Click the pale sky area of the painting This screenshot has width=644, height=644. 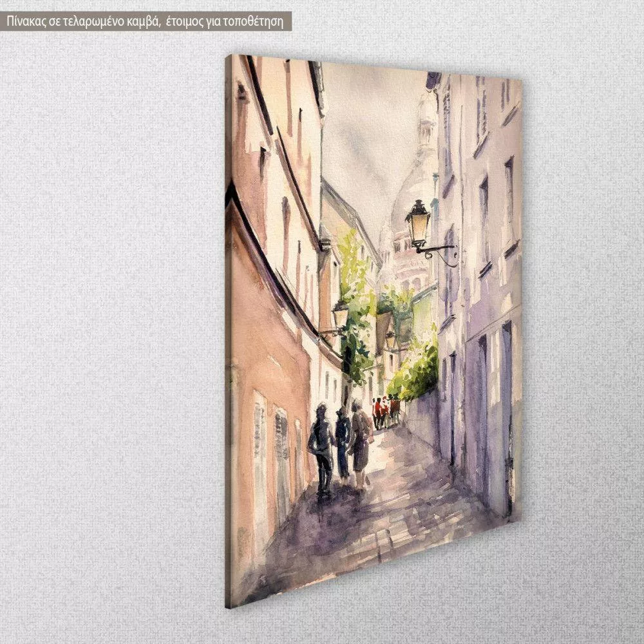tap(367, 129)
